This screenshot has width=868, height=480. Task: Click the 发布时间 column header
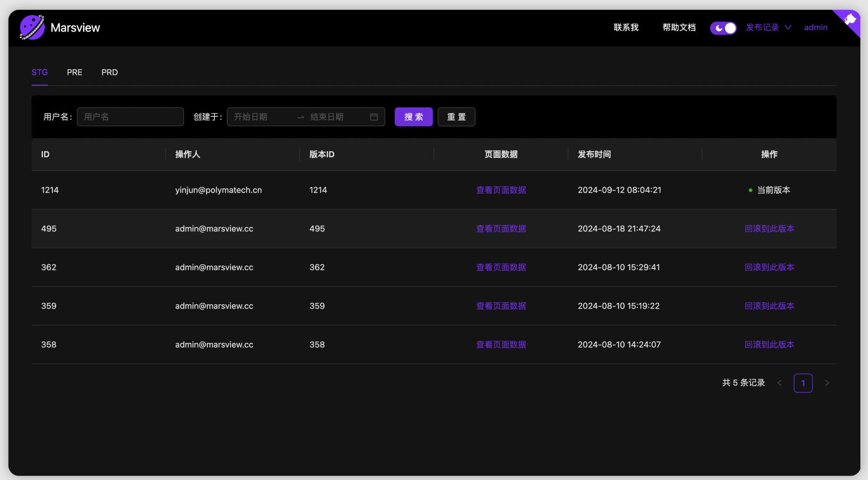pos(594,154)
